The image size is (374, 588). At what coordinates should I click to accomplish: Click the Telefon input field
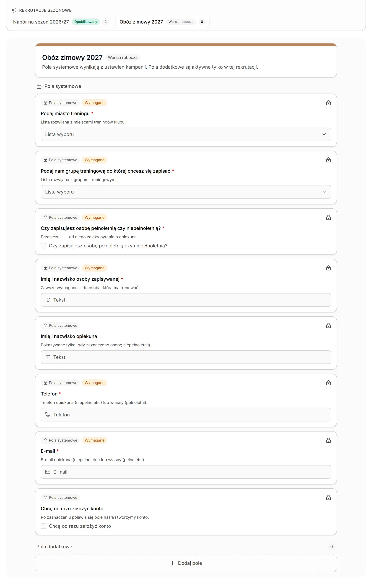[186, 415]
